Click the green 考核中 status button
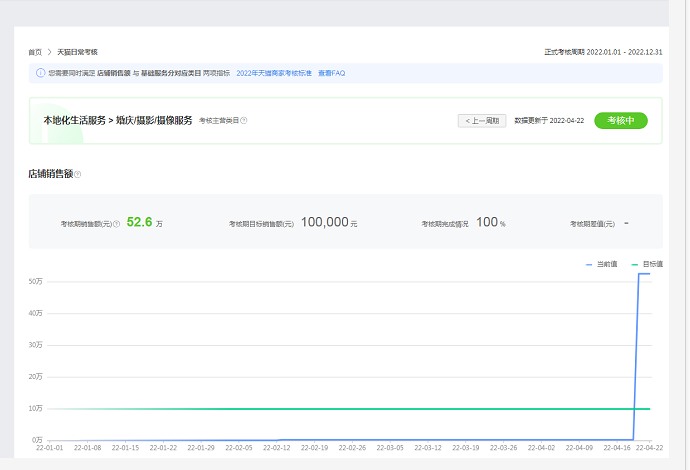The width and height of the screenshot is (690, 470). (x=620, y=120)
